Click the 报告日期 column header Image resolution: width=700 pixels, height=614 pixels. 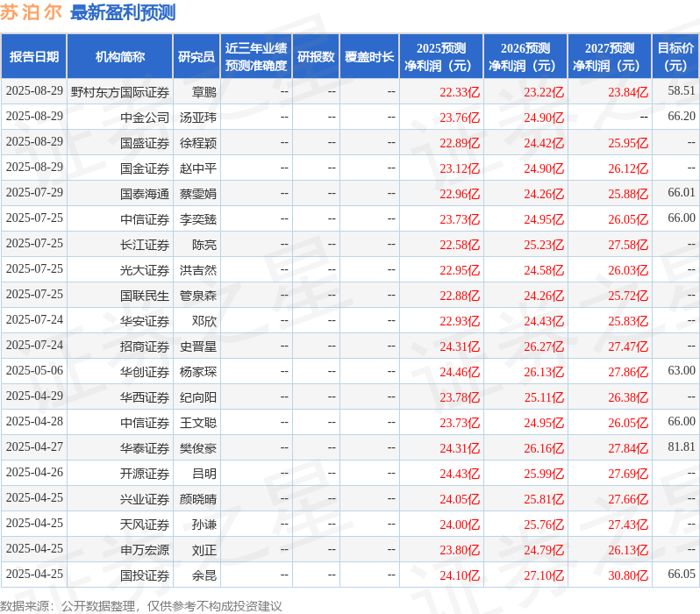coord(34,57)
